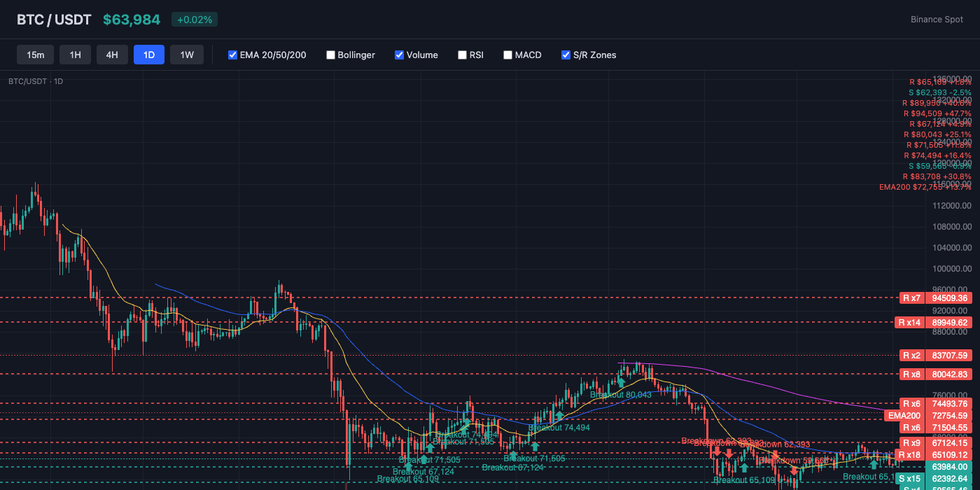
Task: Click the Binance Spot label
Action: coord(937,20)
